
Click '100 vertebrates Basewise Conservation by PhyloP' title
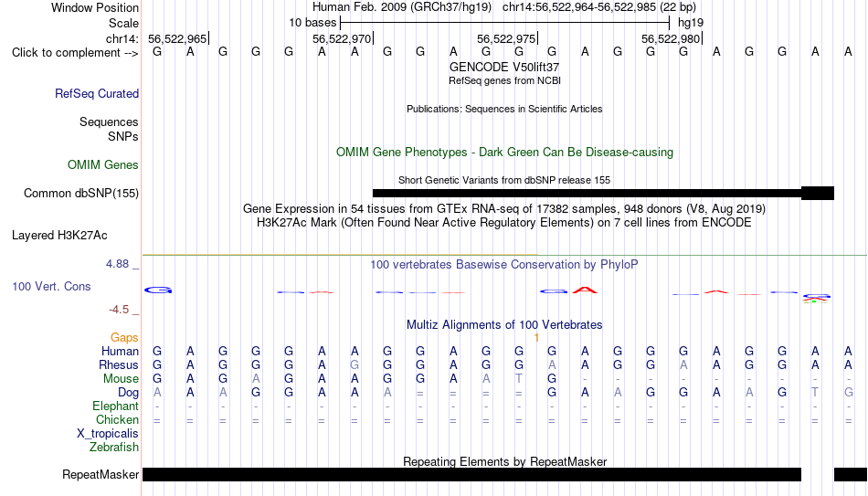[504, 265]
